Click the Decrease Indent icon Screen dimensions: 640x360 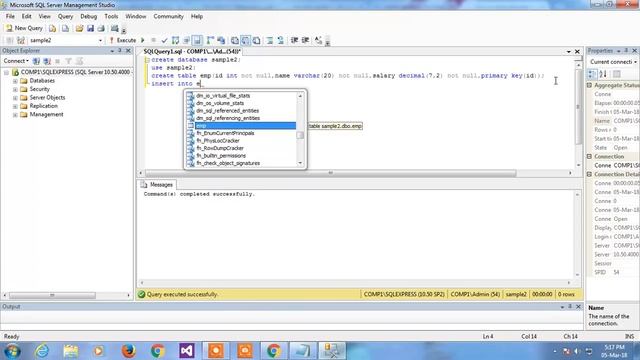pos(294,40)
